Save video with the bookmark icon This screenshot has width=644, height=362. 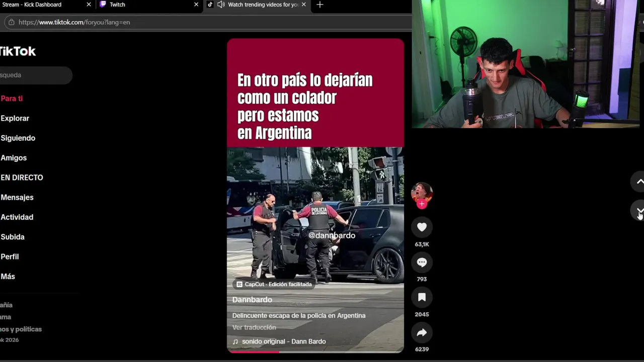pyautogui.click(x=422, y=298)
